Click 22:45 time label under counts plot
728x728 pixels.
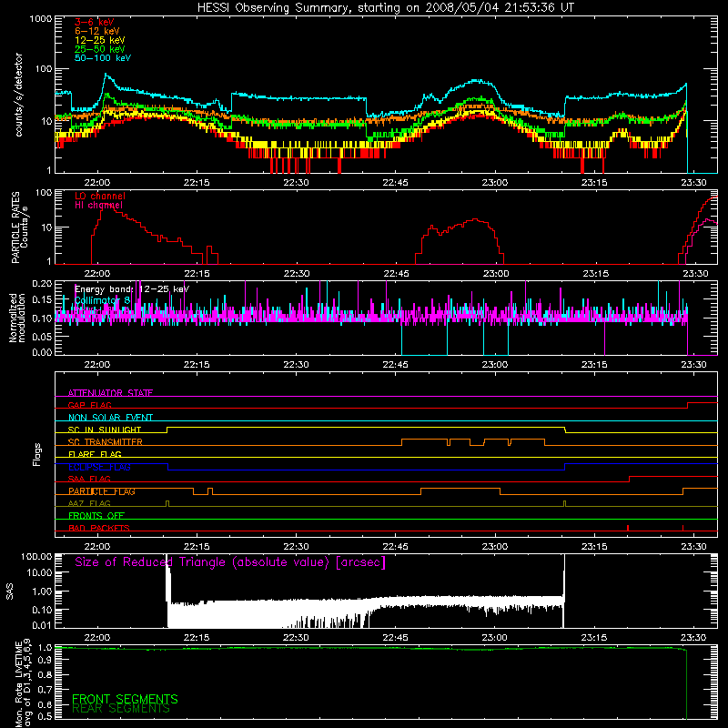tap(395, 183)
